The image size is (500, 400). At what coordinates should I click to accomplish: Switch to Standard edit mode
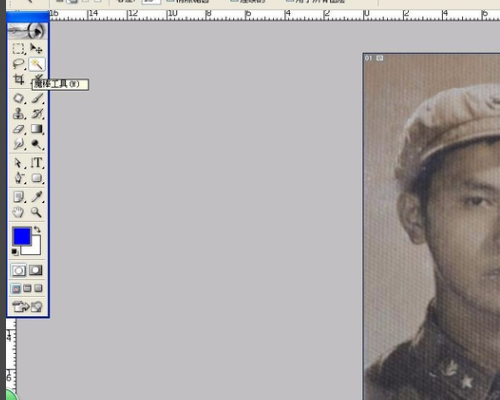[19, 270]
